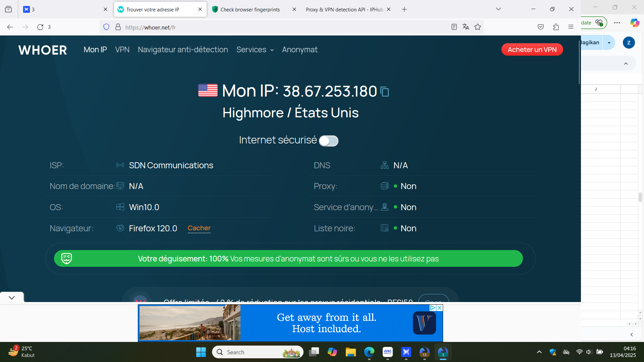The image size is (644, 362).
Task: List all tabs with the tab bar chevron
Action: tap(498, 9)
